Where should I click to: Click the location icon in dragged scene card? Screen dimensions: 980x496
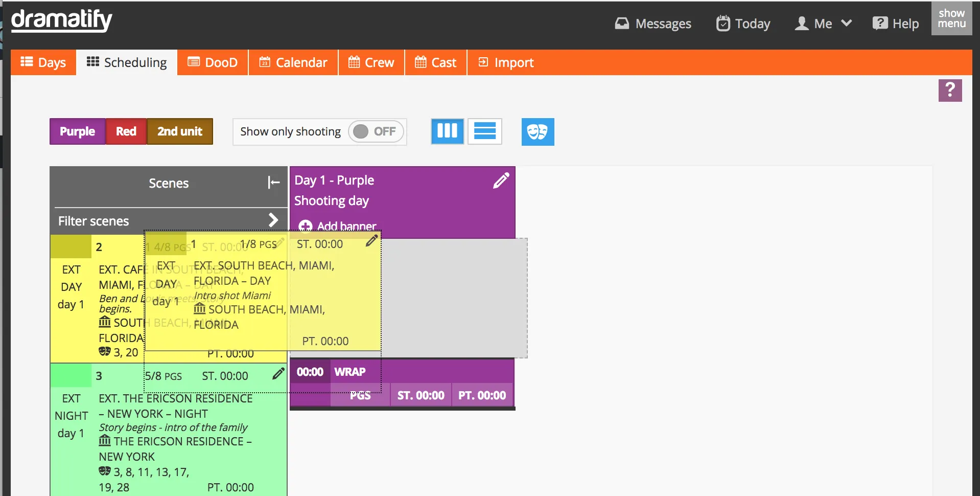[200, 308]
